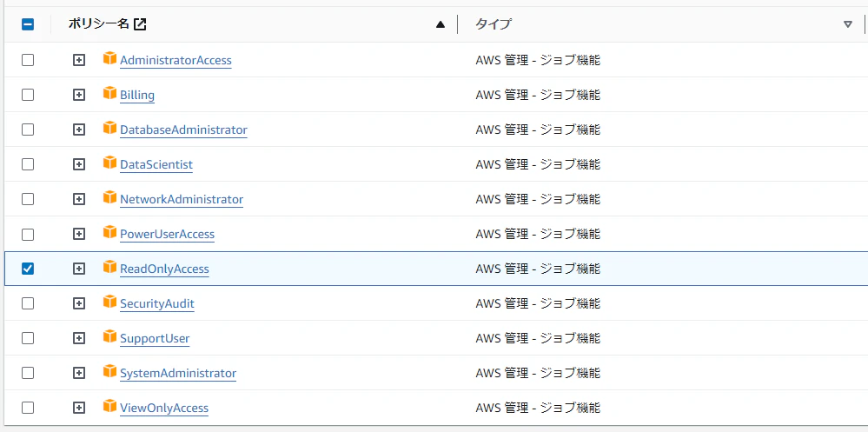Click the type cell in the SecurityAudit row

[538, 303]
